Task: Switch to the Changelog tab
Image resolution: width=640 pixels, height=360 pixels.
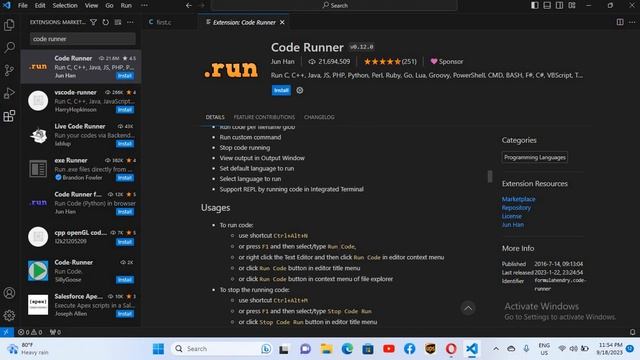Action: coord(319,117)
